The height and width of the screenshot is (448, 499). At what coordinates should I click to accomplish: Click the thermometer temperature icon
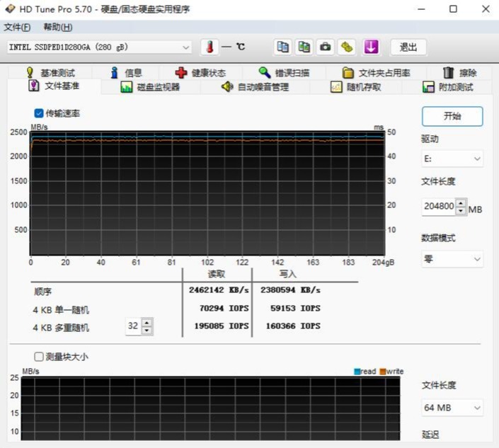(x=209, y=47)
